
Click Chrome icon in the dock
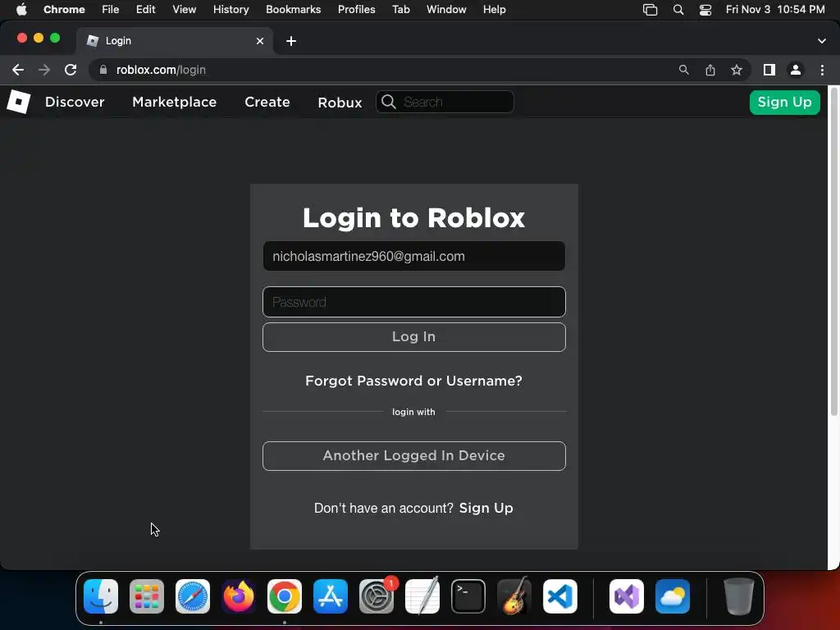coord(285,596)
